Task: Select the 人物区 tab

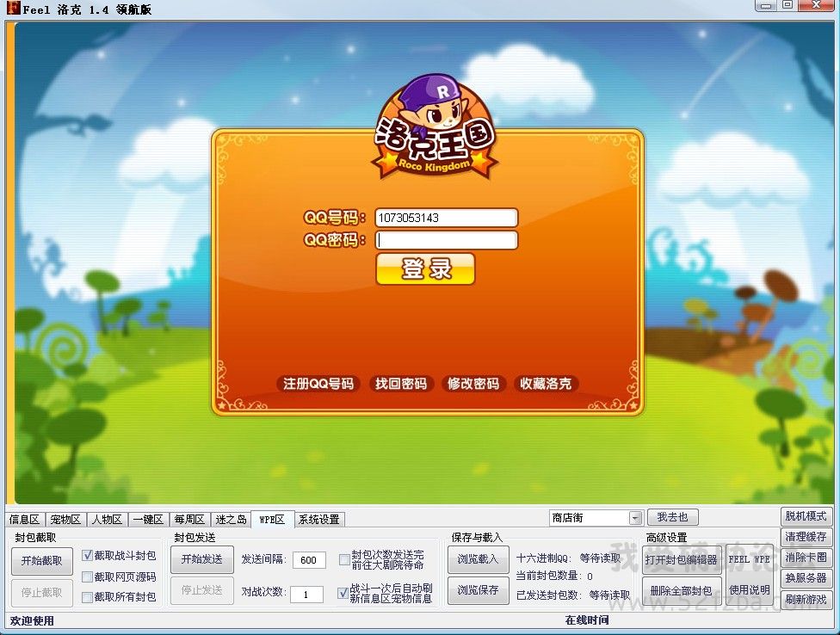Action: pyautogui.click(x=107, y=520)
